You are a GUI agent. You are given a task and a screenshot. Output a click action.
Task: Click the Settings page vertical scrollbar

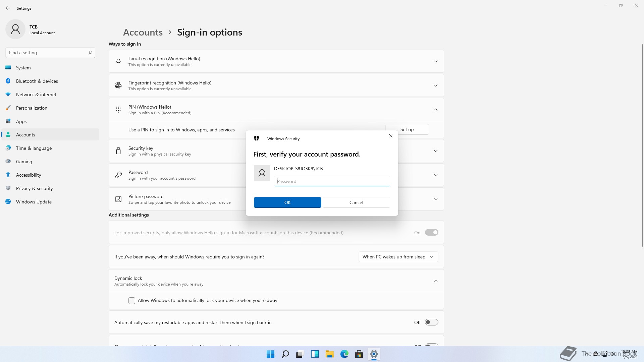[x=642, y=145]
